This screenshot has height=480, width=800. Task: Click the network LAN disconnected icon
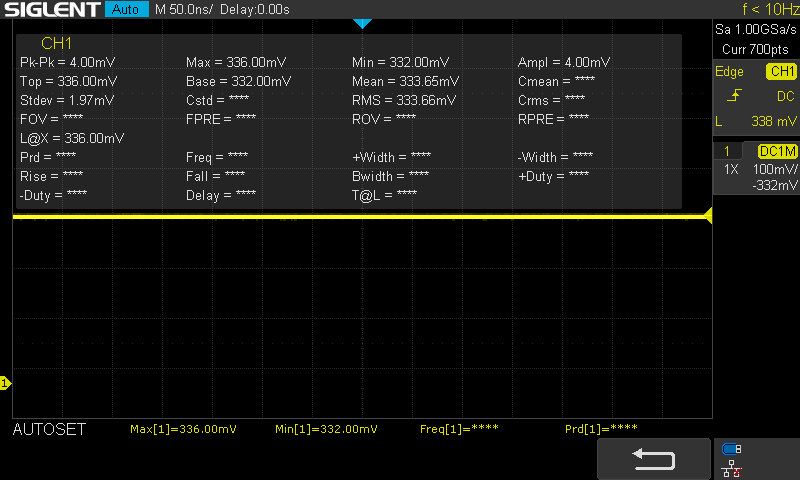[732, 469]
